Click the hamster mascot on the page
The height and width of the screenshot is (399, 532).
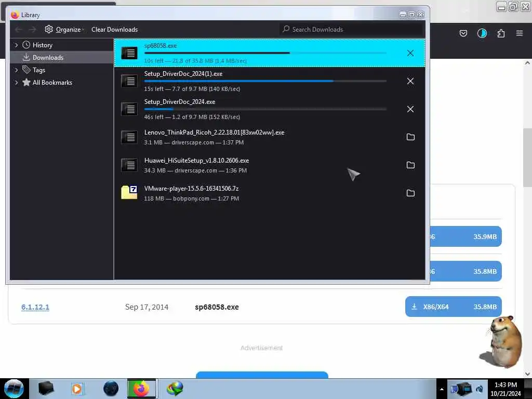(x=502, y=341)
